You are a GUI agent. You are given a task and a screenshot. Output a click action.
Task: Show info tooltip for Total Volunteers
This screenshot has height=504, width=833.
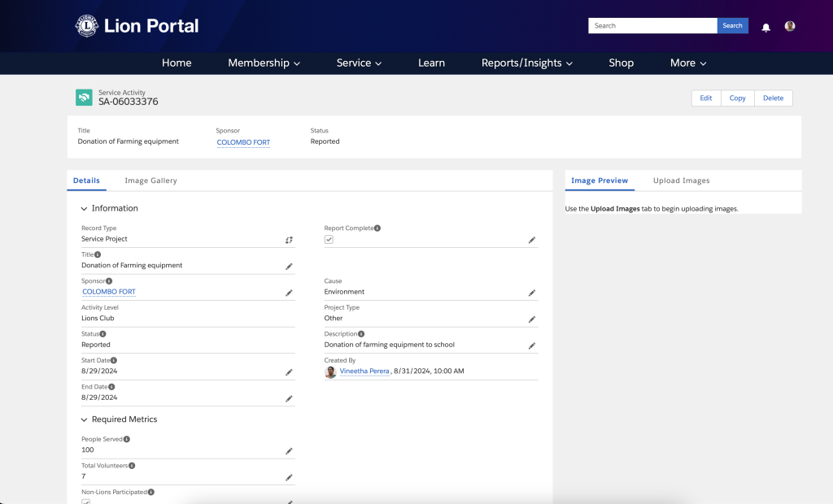132,466
